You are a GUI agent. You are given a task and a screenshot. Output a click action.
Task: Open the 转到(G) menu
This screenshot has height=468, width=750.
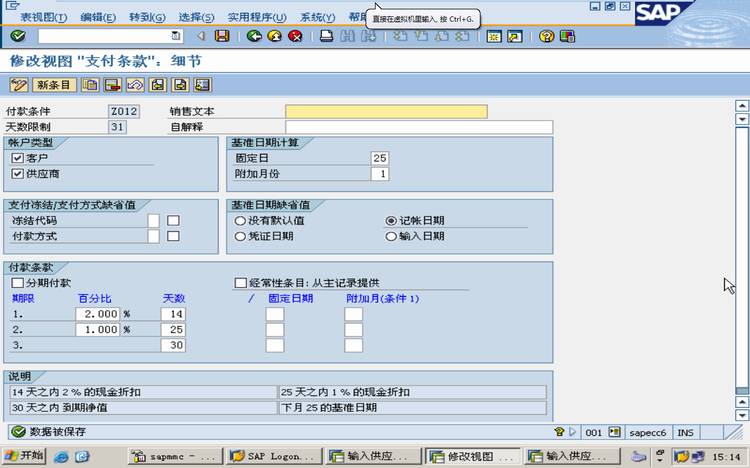click(x=147, y=17)
